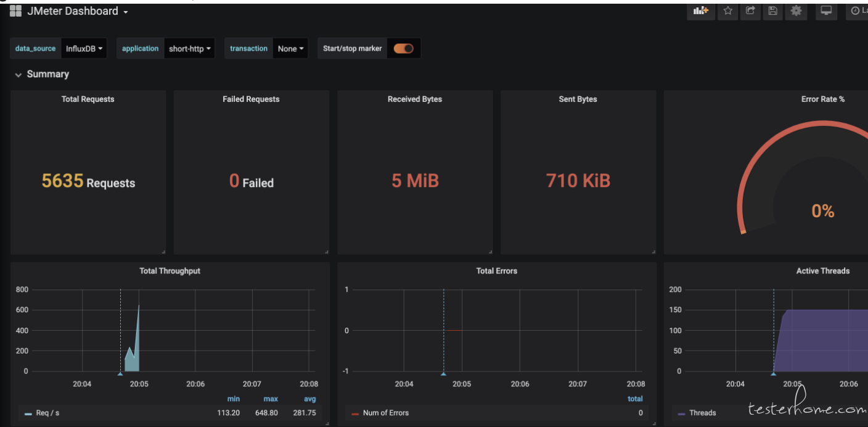868x427 pixels.
Task: Sort errors legend by total column
Action: pyautogui.click(x=635, y=399)
